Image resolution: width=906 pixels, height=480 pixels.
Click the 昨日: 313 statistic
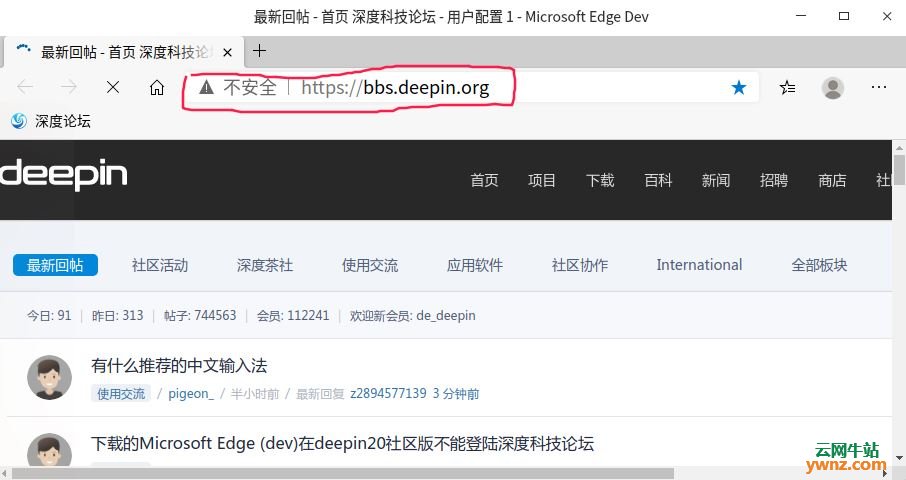pos(117,315)
